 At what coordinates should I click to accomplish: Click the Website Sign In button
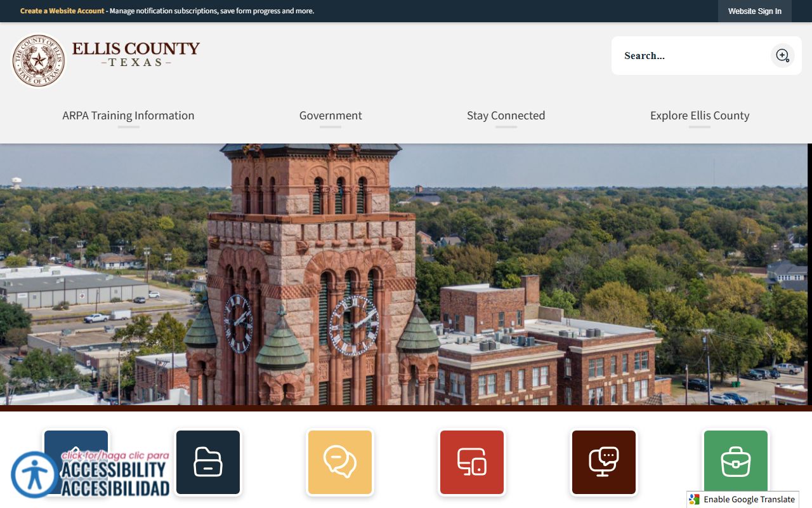pos(754,11)
